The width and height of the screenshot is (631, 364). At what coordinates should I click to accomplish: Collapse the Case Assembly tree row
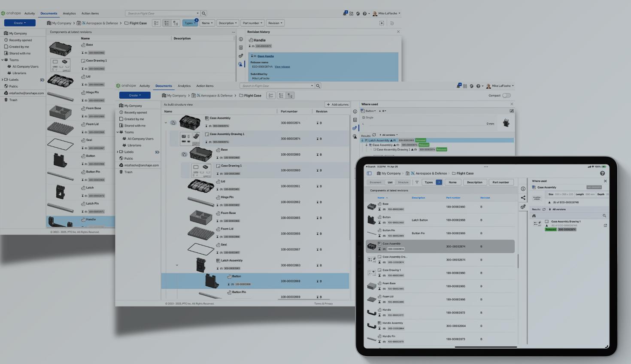[x=166, y=123]
